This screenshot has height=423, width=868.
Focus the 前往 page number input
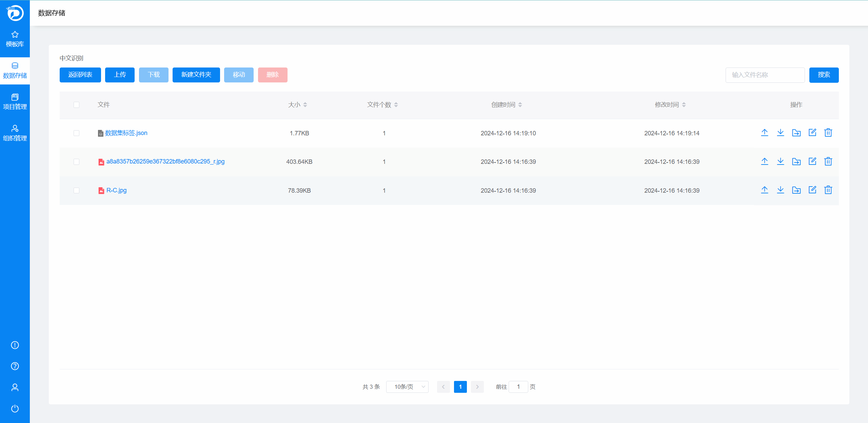tap(518, 387)
